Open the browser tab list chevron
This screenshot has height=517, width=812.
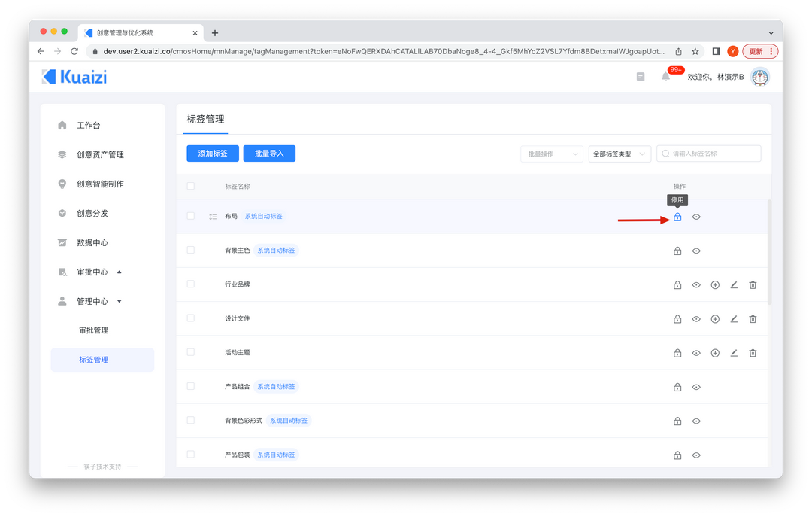pos(771,32)
